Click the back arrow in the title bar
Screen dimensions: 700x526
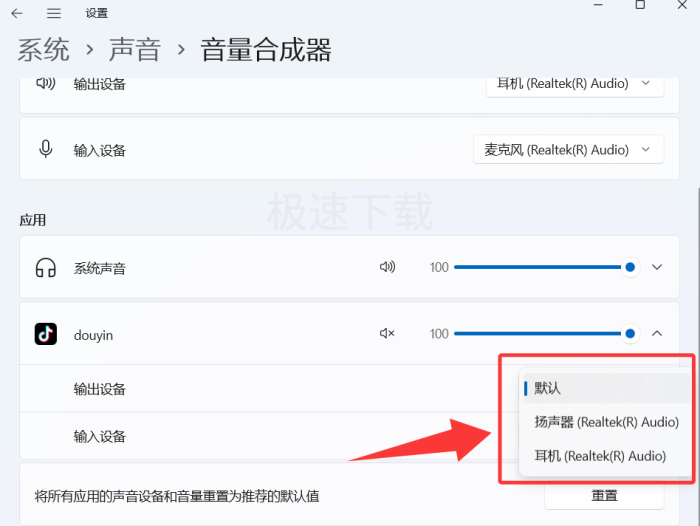click(x=17, y=13)
